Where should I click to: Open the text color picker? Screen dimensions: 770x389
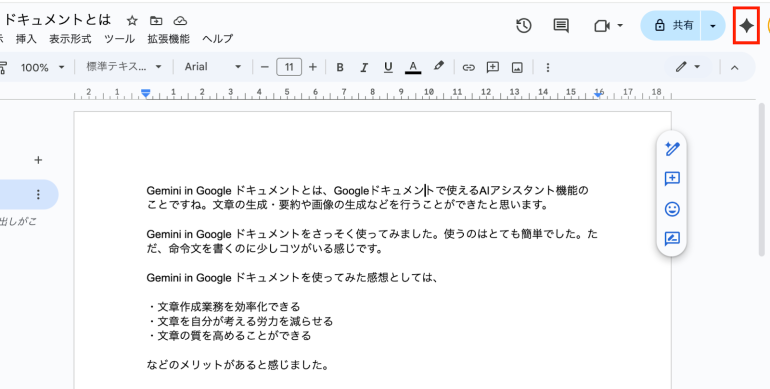tap(413, 67)
